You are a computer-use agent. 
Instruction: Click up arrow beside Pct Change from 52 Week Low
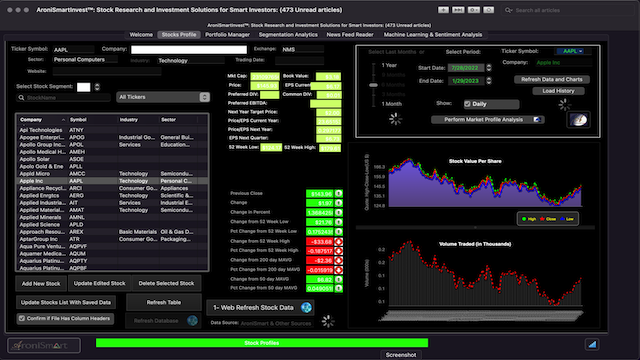pyautogui.click(x=338, y=231)
